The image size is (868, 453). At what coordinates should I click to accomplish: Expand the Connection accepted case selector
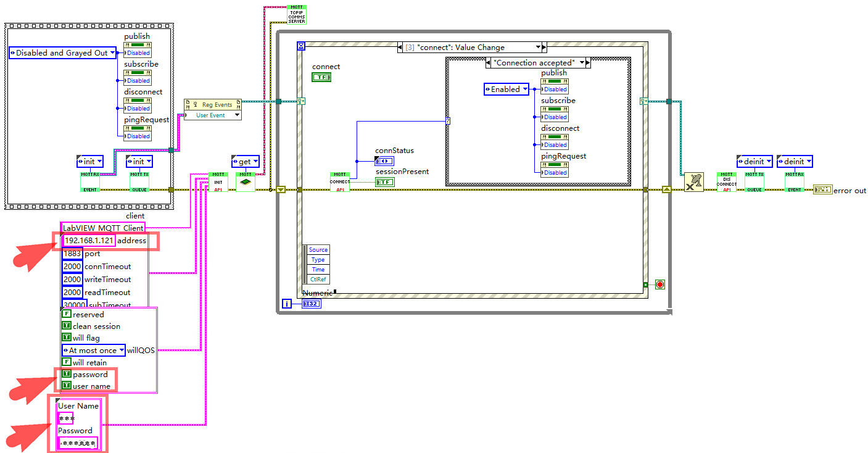pyautogui.click(x=587, y=63)
